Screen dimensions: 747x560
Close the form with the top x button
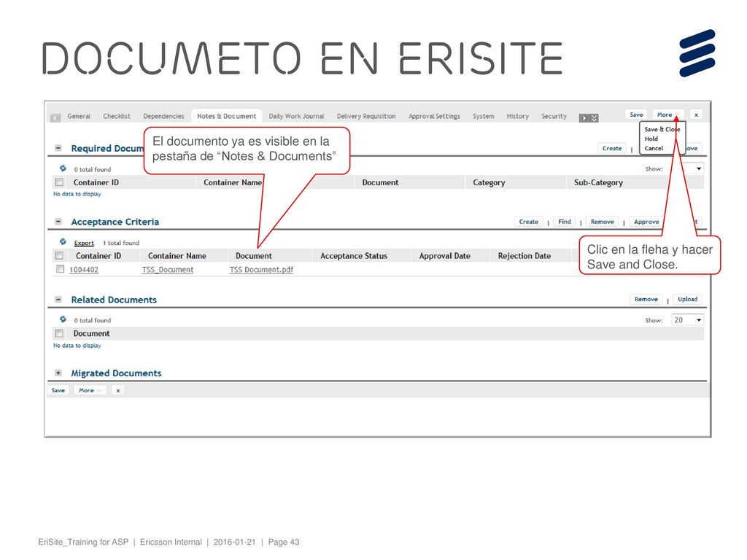click(696, 114)
